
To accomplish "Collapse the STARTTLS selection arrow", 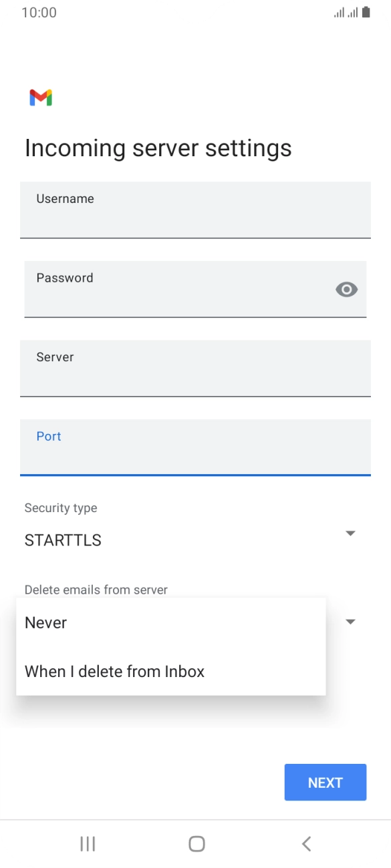I will pyautogui.click(x=350, y=533).
